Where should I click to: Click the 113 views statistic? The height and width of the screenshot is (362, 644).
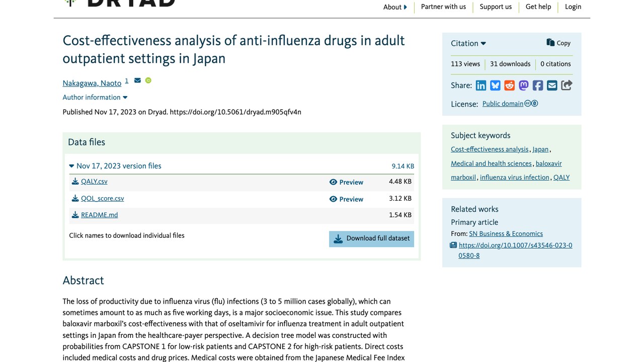pyautogui.click(x=465, y=64)
